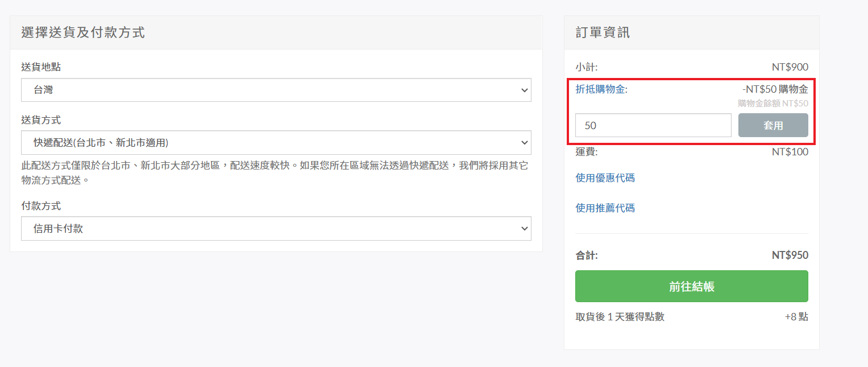Click the 折抵購物金 link

click(x=601, y=89)
